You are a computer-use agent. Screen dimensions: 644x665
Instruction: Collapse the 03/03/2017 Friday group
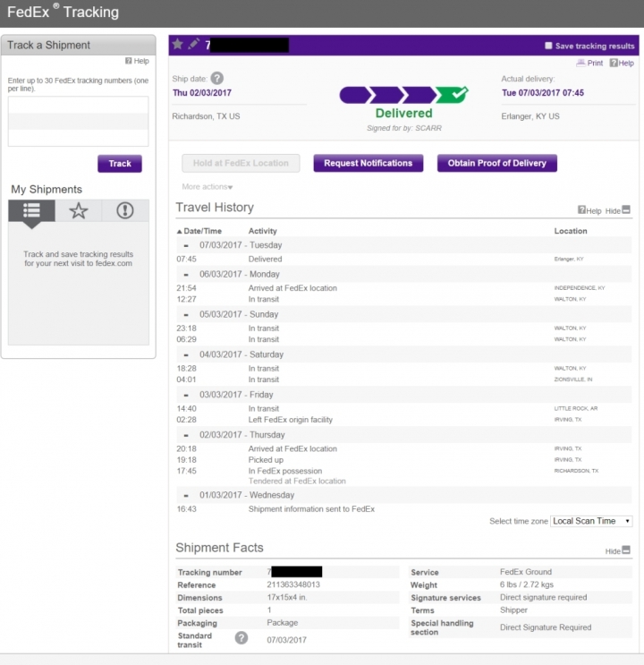[x=186, y=396]
